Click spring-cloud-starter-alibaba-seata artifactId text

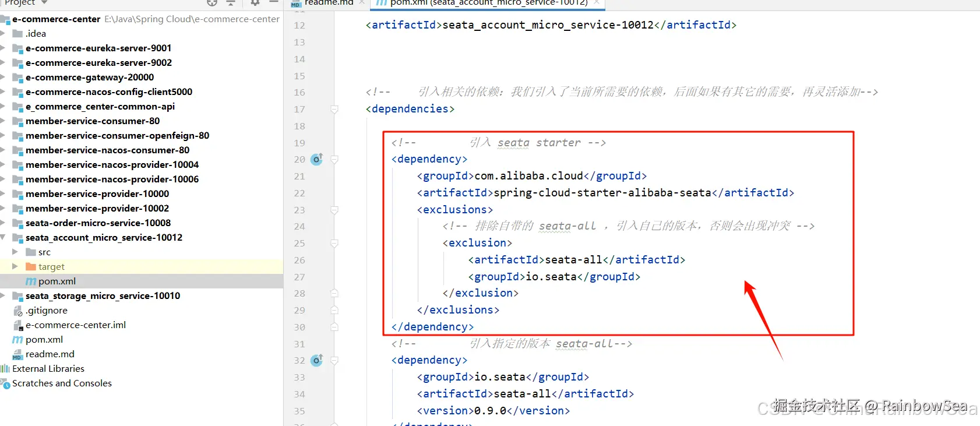click(x=602, y=193)
